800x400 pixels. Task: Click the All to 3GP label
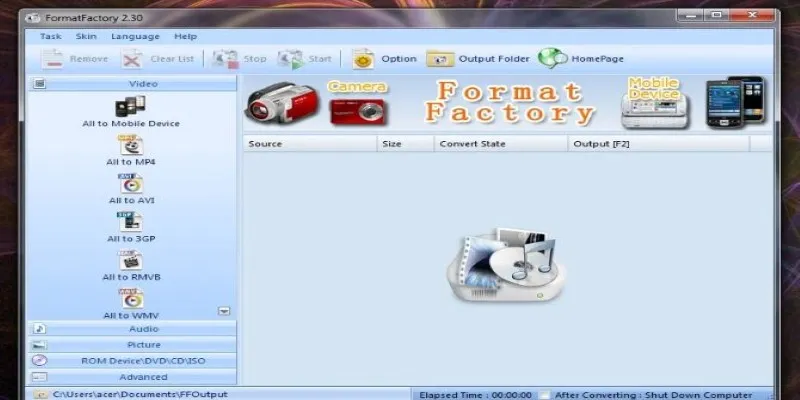(131, 239)
